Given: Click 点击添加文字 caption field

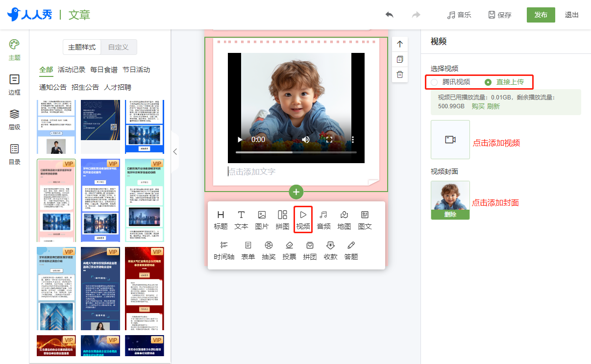Looking at the screenshot, I should click(x=251, y=171).
